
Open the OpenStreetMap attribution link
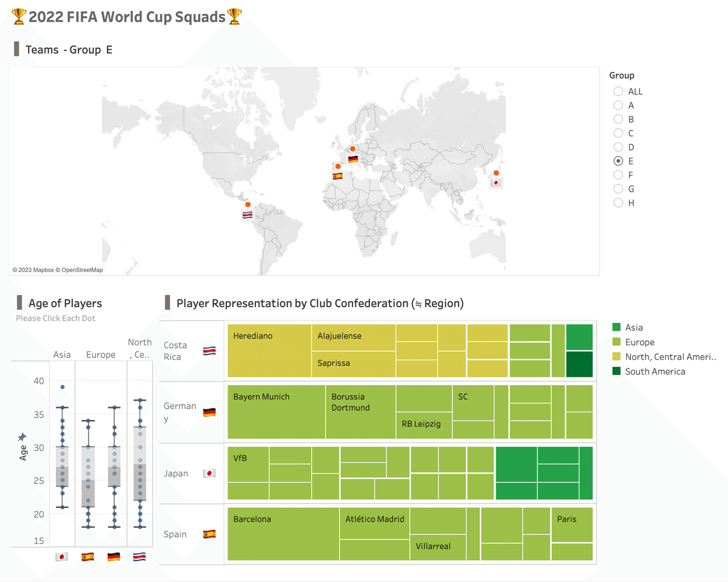80,270
